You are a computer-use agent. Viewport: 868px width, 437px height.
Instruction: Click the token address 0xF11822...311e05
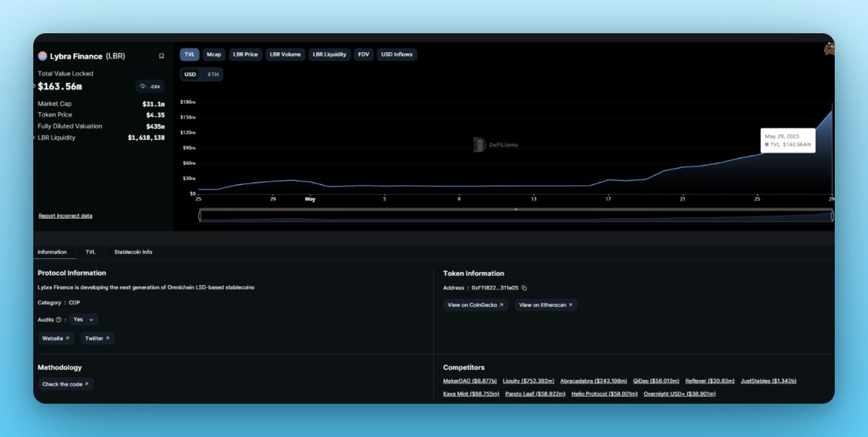(x=495, y=288)
